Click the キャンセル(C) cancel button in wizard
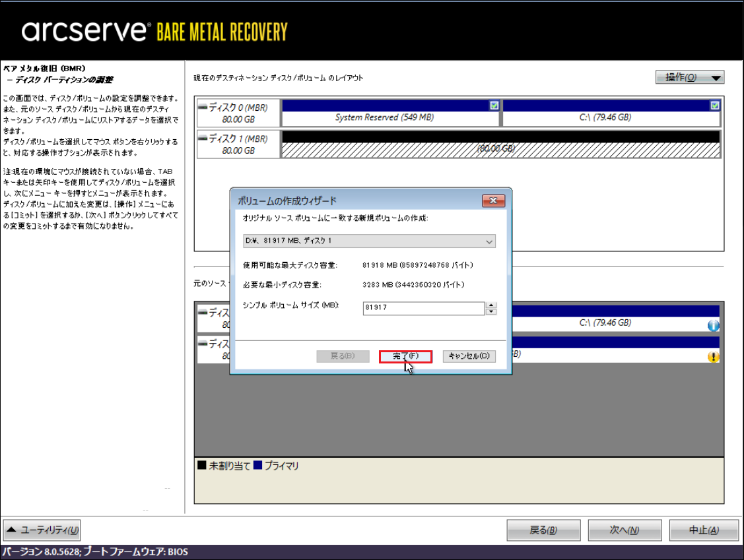 (469, 356)
